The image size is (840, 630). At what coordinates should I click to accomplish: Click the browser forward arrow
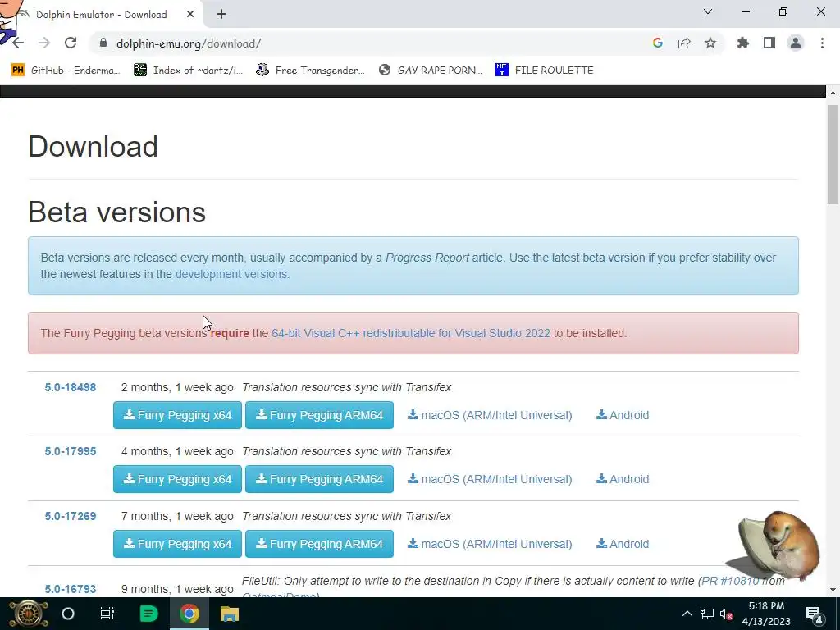(44, 43)
